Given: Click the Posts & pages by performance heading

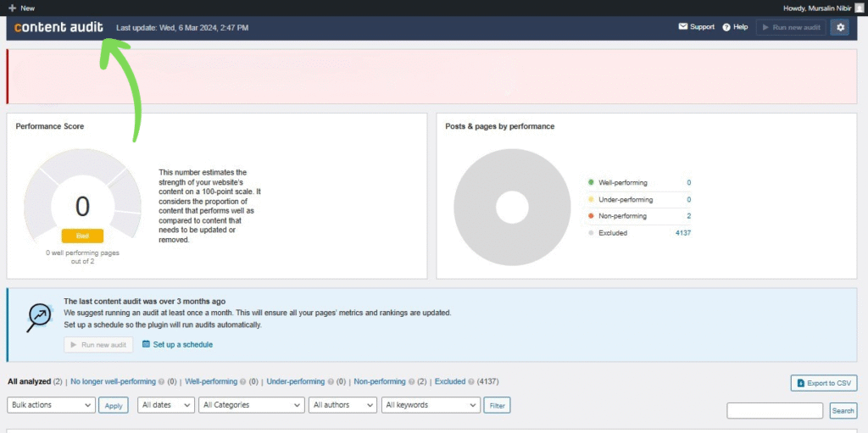Looking at the screenshot, I should tap(500, 126).
